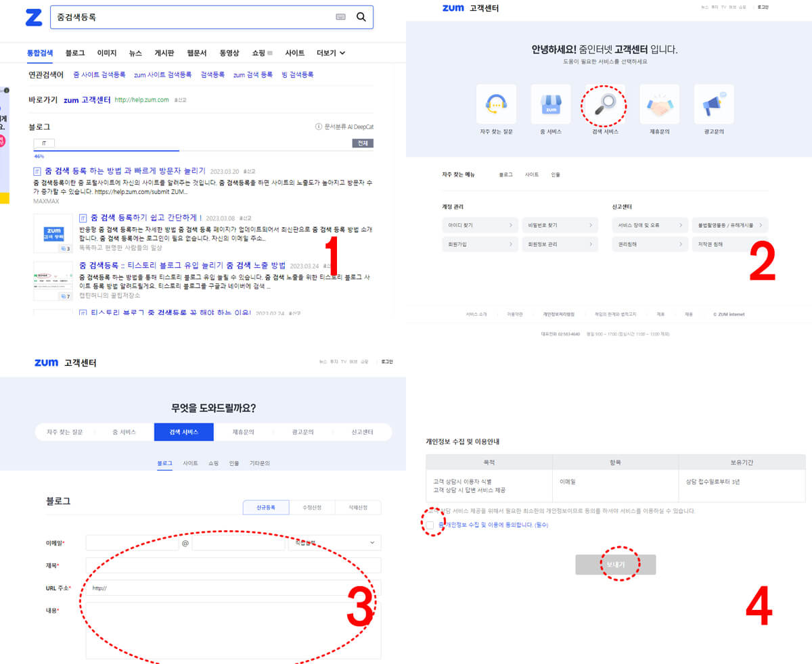
Task: Check the 개인정보 수집 및 이용 동의 checkbox
Action: 430,525
